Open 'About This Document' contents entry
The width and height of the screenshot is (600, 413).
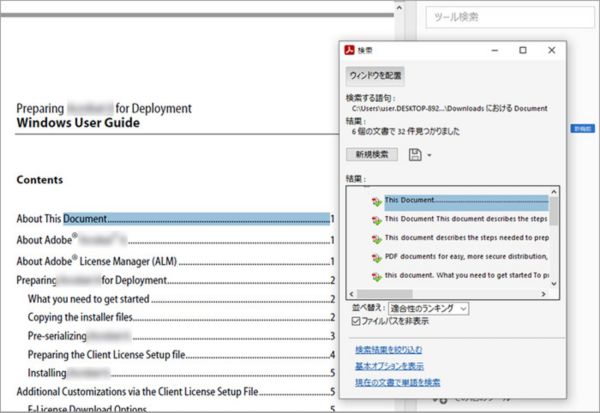(x=175, y=219)
